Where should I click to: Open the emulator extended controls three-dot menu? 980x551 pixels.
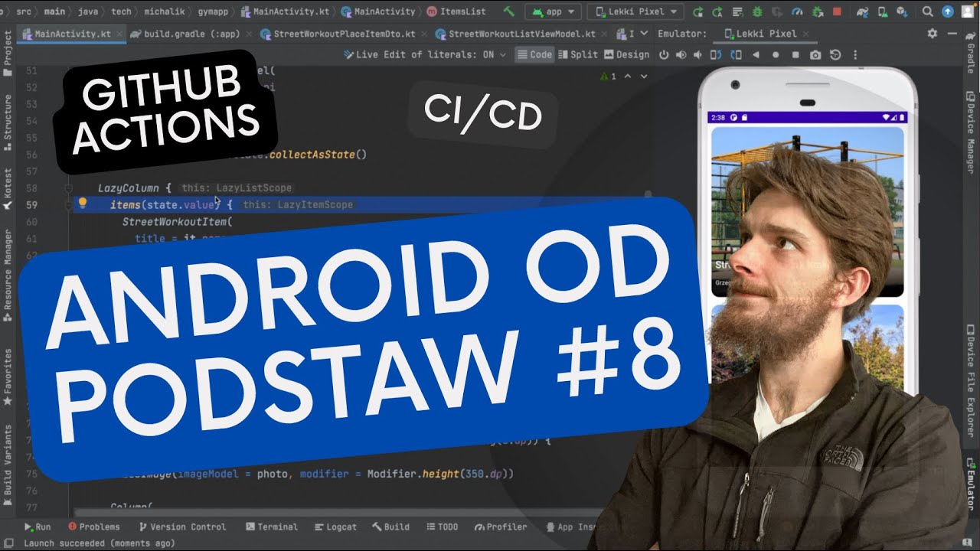coord(855,55)
